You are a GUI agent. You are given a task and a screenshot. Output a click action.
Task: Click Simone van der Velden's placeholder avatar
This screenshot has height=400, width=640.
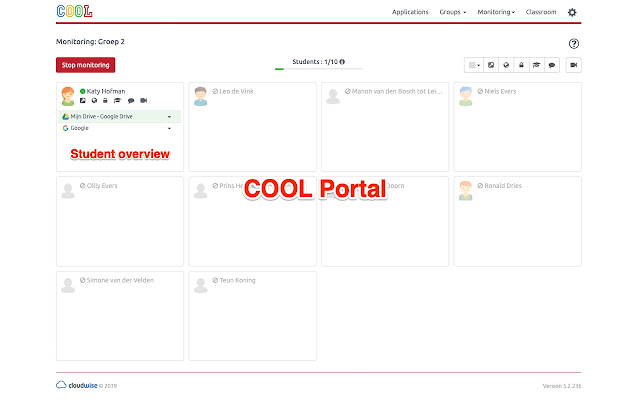[x=68, y=285]
